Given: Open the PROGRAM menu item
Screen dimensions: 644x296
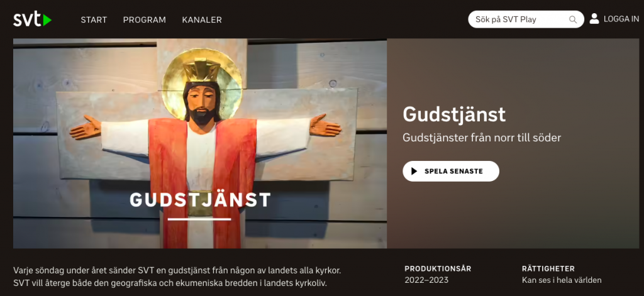Looking at the screenshot, I should 145,19.
